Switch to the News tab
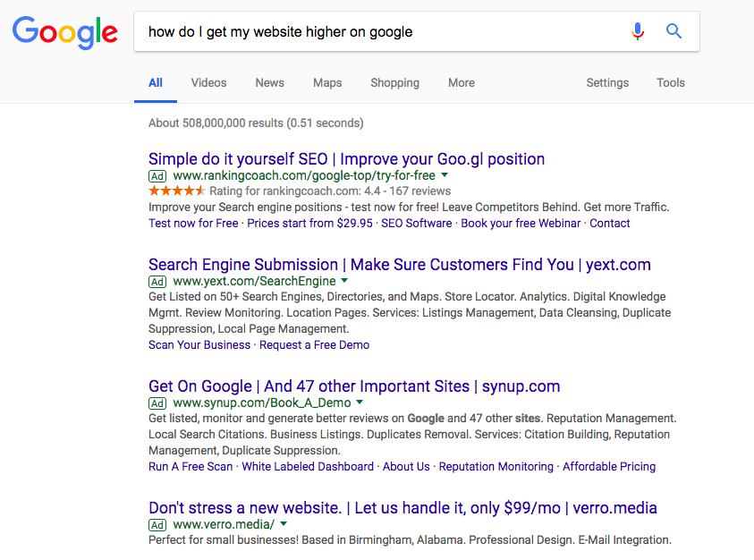 coord(270,83)
